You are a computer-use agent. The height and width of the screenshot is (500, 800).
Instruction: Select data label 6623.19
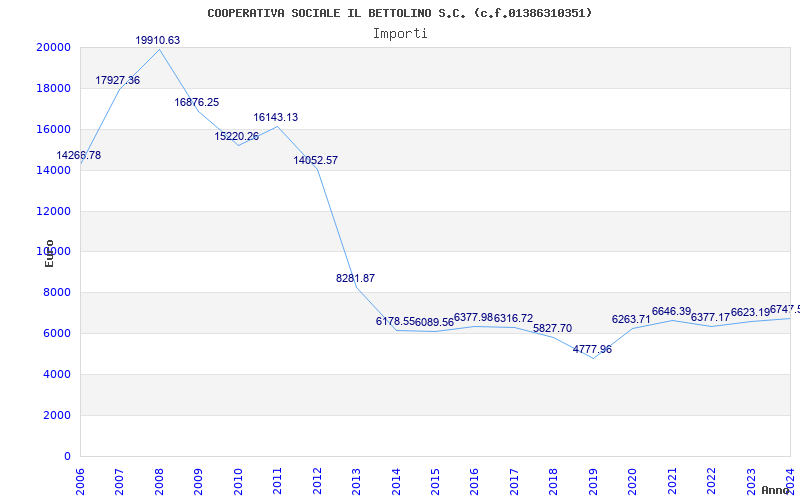click(x=750, y=312)
